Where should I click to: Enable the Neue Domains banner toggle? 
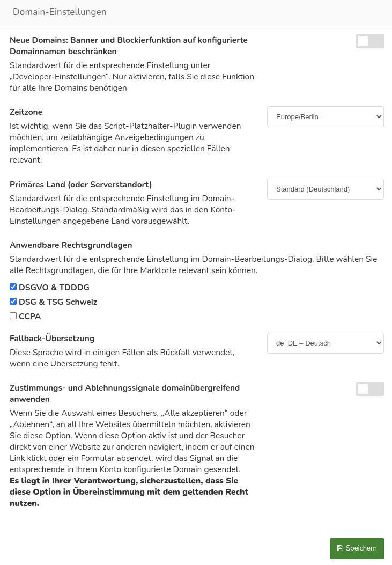pos(370,41)
